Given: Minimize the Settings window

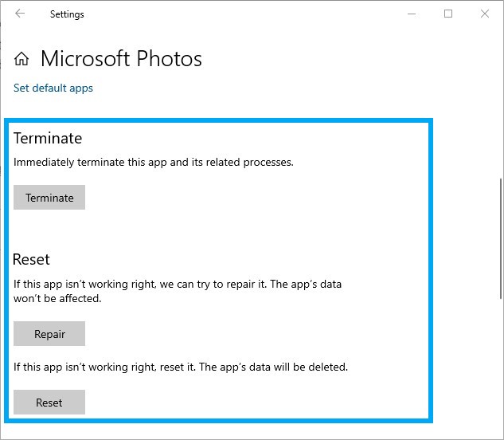Looking at the screenshot, I should pyautogui.click(x=412, y=14).
